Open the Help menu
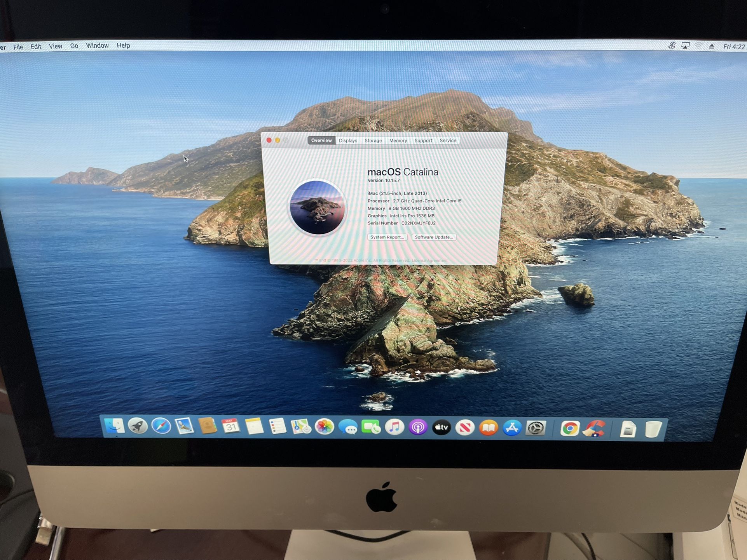 [x=123, y=45]
